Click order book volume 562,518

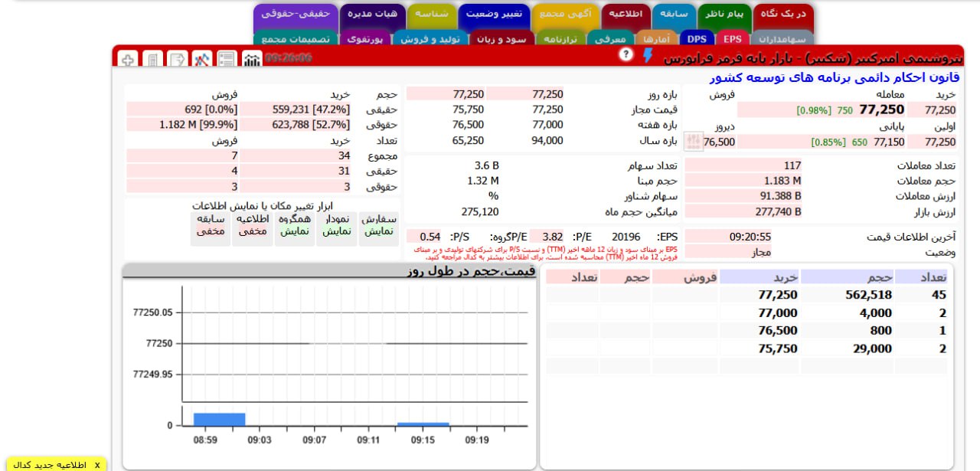[x=867, y=294]
